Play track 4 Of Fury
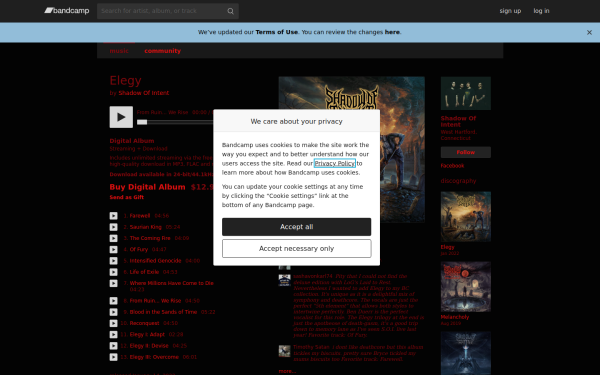 click(x=114, y=249)
